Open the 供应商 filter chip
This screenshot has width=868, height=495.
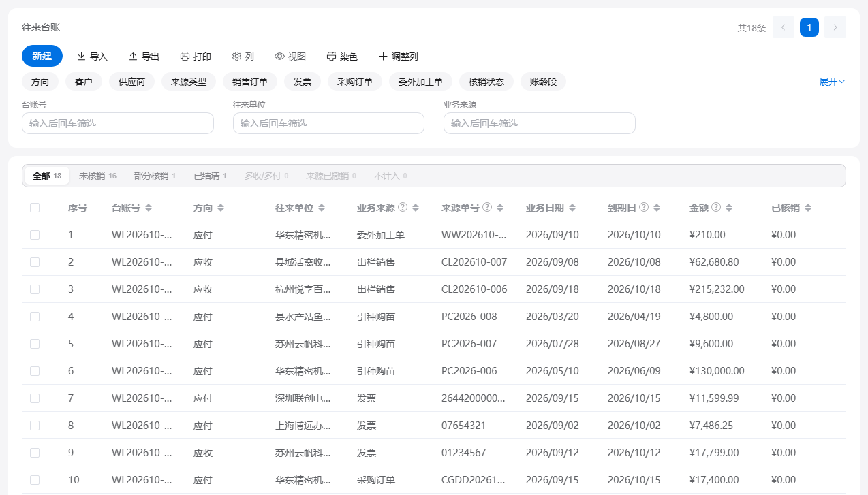[x=132, y=82]
